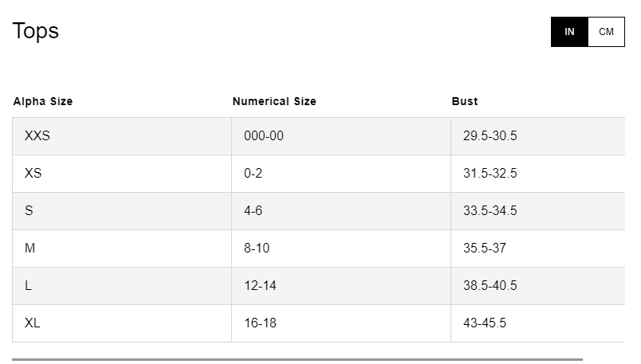Click the 4-6 numerical size cell
The image size is (641, 364).
click(254, 211)
